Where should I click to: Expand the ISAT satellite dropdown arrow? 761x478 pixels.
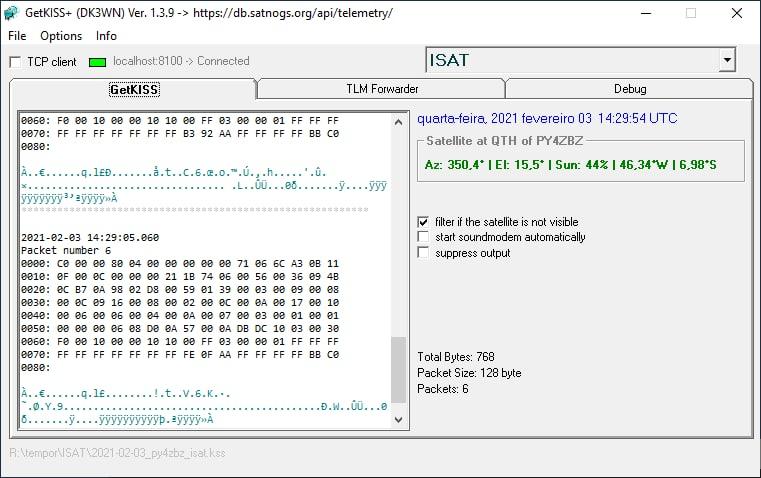(727, 60)
